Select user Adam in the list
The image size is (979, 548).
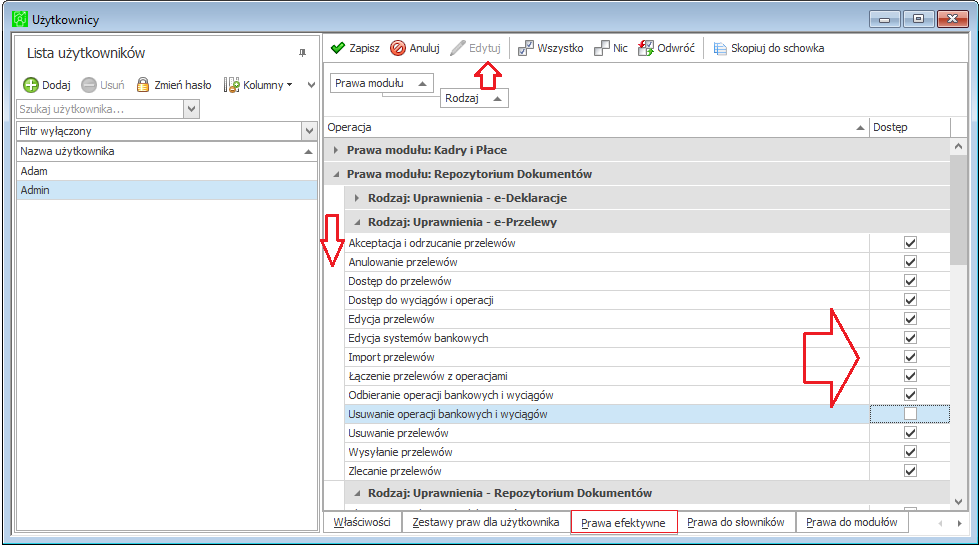tap(167, 171)
